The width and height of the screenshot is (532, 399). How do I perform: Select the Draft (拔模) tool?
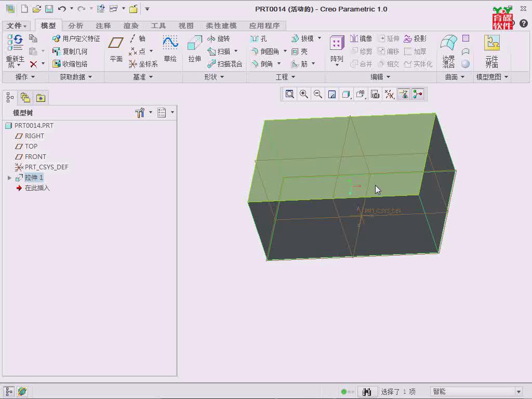pos(303,38)
